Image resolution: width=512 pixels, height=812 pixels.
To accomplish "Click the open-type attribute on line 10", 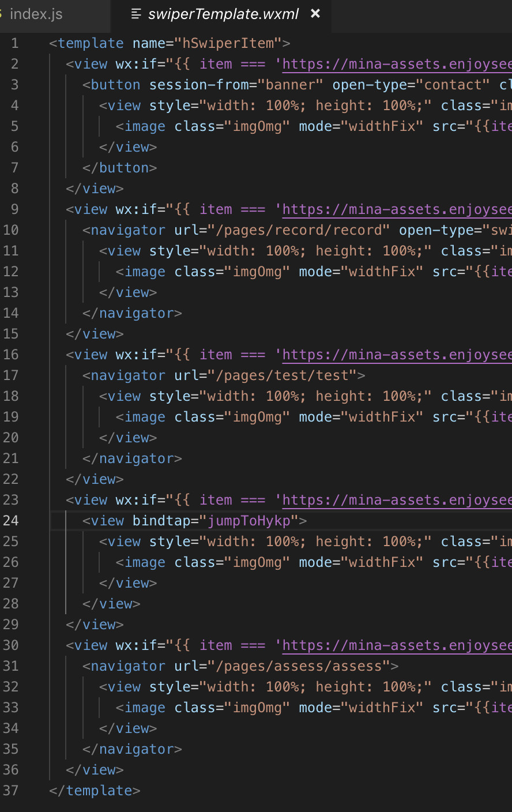I will click(x=436, y=230).
